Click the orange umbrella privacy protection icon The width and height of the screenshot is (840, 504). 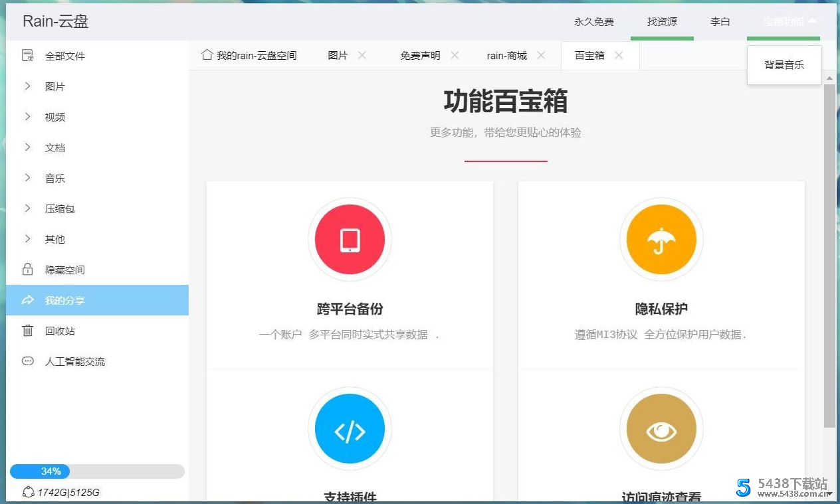tap(661, 240)
